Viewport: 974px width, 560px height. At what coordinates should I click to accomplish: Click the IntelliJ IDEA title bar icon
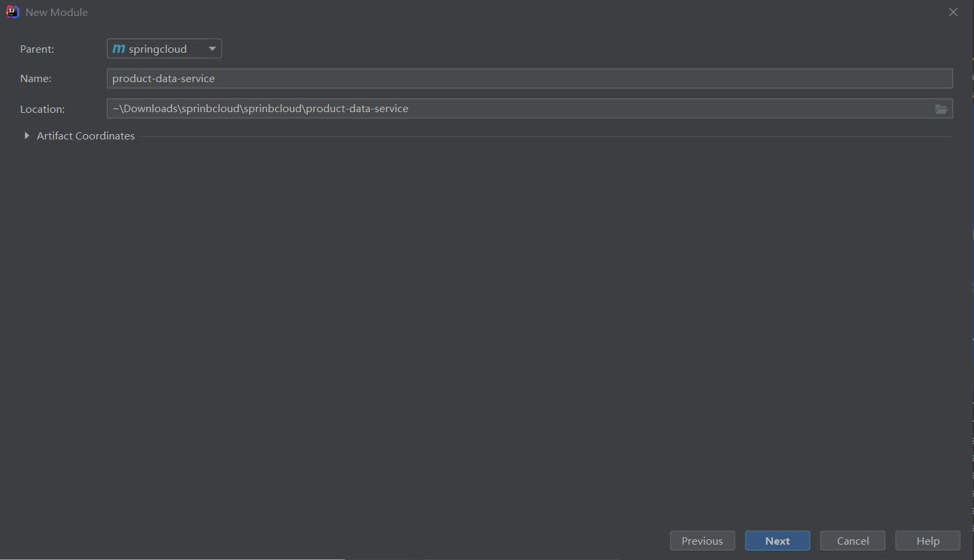pyautogui.click(x=13, y=12)
